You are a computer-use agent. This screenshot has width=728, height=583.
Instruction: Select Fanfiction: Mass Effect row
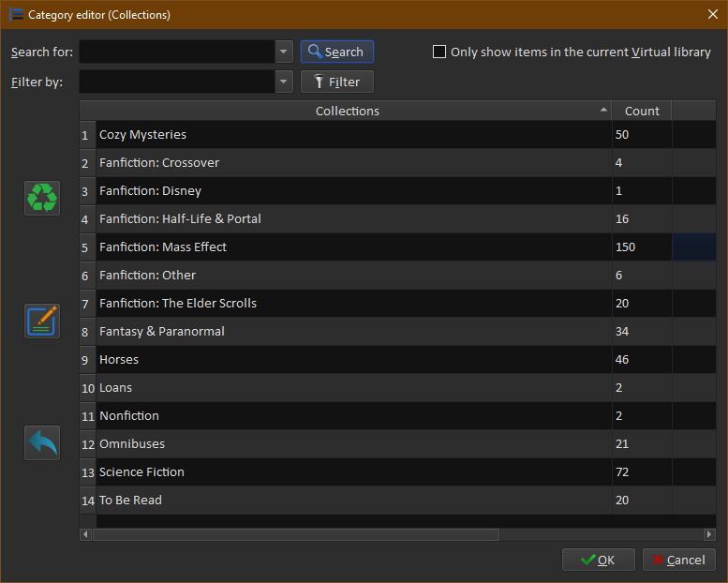(354, 247)
